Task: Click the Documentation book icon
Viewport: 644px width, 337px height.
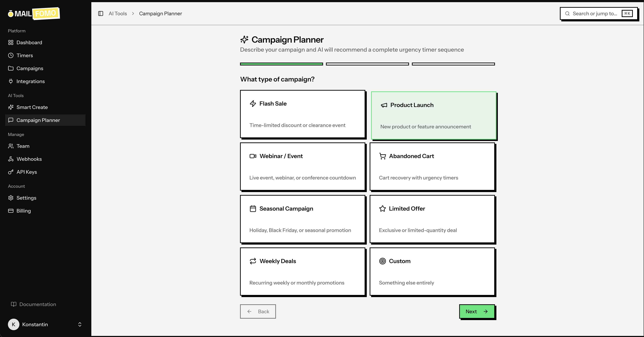Action: 13,304
